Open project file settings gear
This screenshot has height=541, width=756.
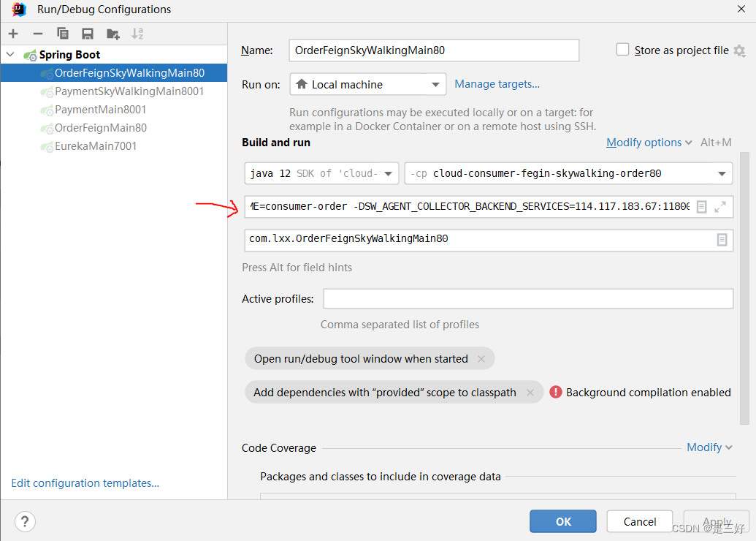740,50
